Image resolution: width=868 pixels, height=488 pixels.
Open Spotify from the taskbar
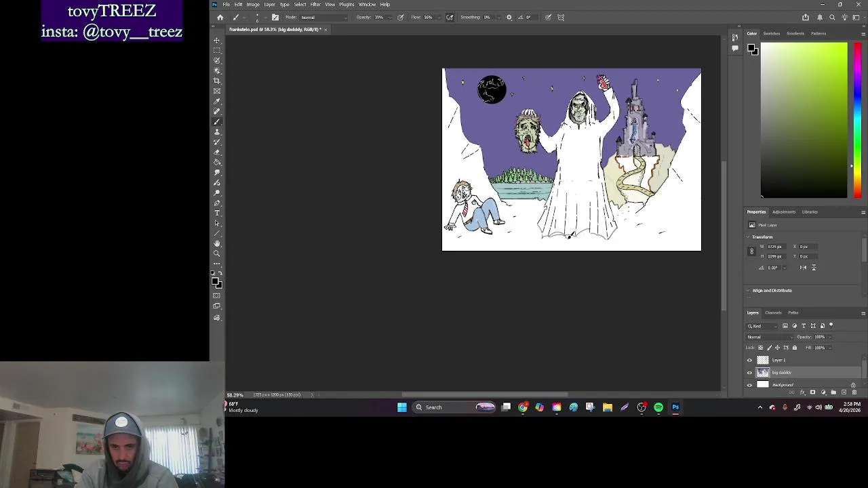pyautogui.click(x=658, y=407)
